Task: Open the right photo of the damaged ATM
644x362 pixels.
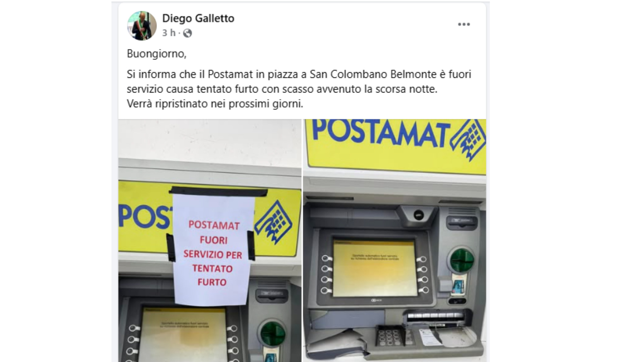Action: pos(395,240)
